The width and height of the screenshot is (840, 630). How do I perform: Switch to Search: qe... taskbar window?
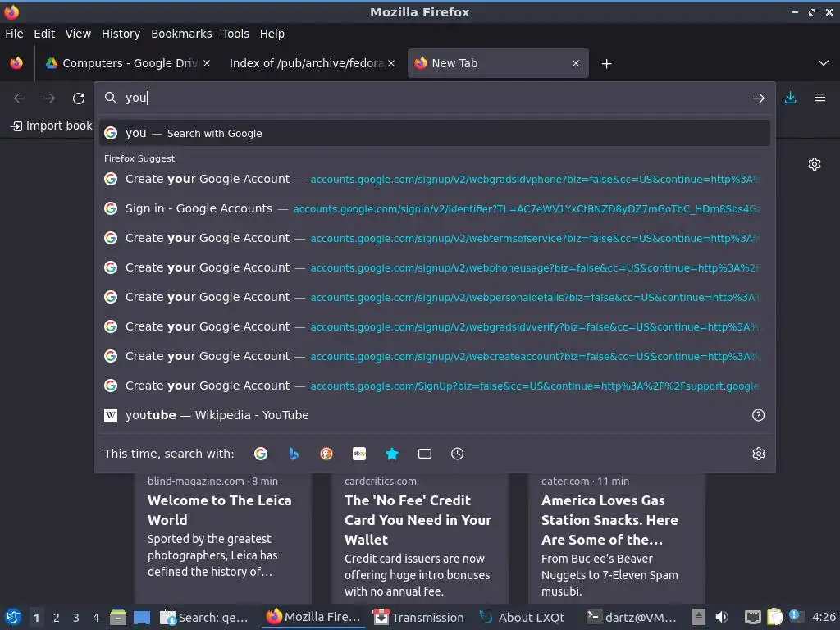point(204,617)
